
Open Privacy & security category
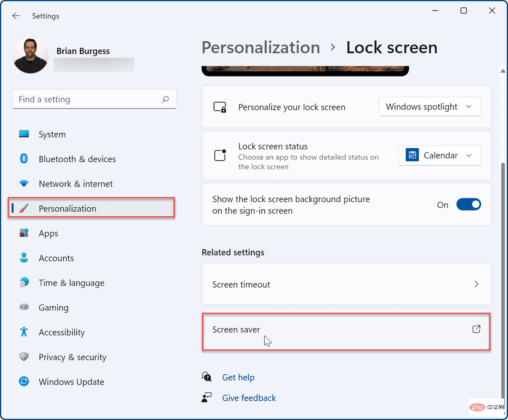point(92,357)
